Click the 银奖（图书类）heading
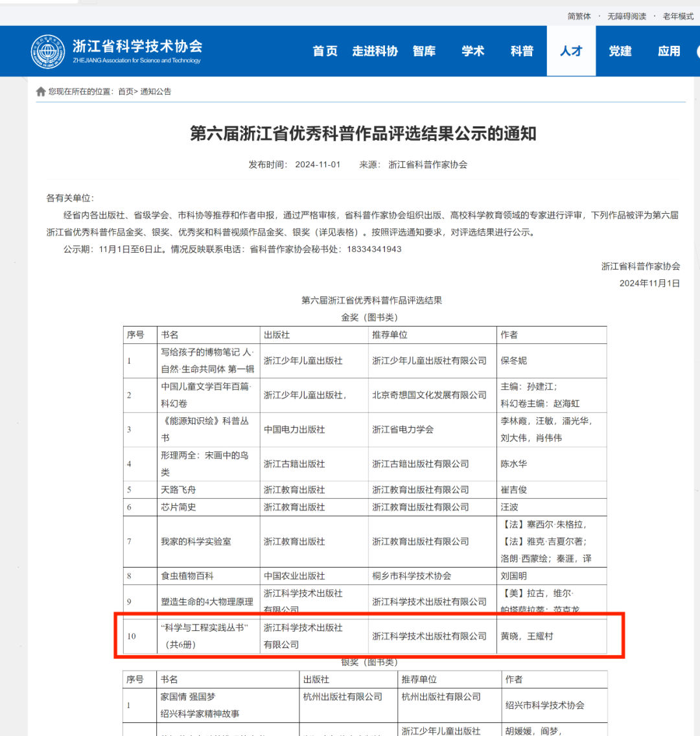700x736 pixels. tap(369, 662)
